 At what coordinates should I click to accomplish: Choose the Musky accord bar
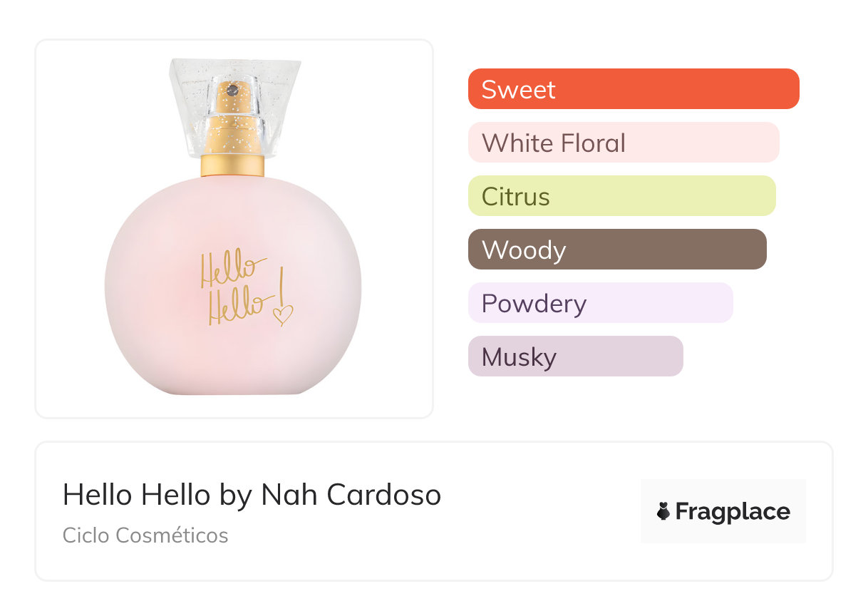click(x=575, y=356)
